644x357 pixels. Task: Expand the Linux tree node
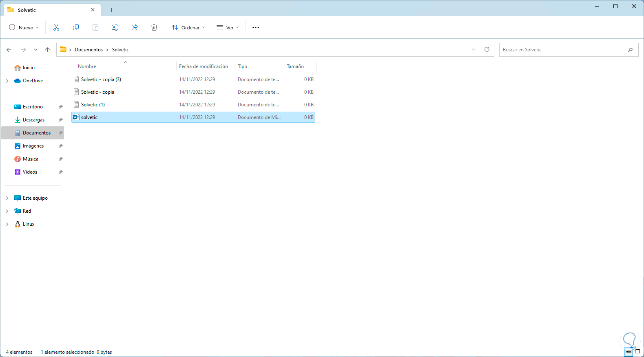(x=7, y=224)
